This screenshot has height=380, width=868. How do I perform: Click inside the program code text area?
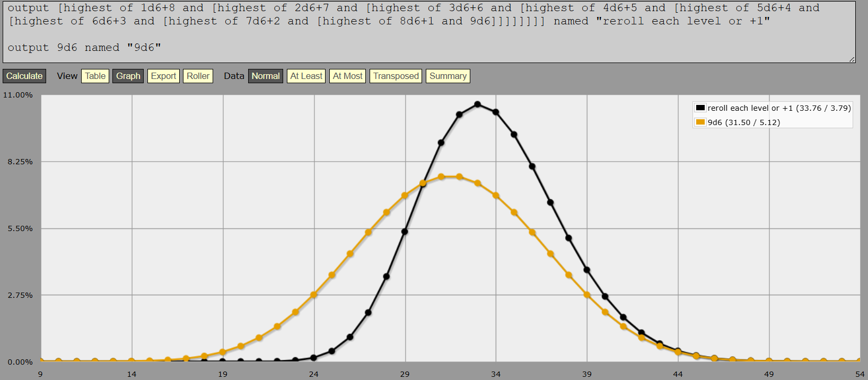coord(428,31)
